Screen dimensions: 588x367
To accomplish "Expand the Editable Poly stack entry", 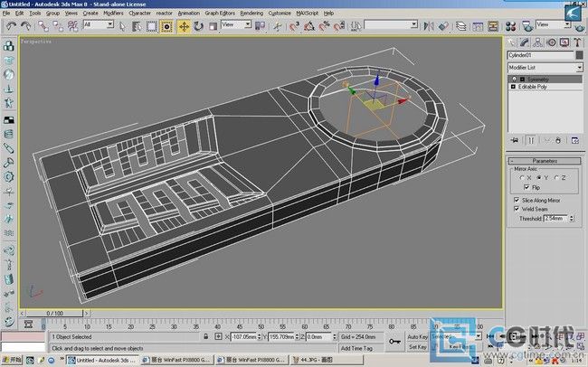I will (514, 87).
